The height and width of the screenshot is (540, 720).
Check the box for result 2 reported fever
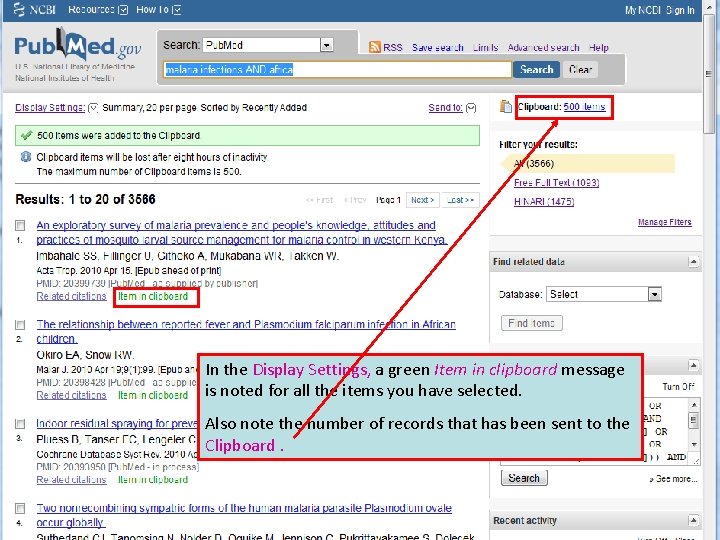[20, 325]
